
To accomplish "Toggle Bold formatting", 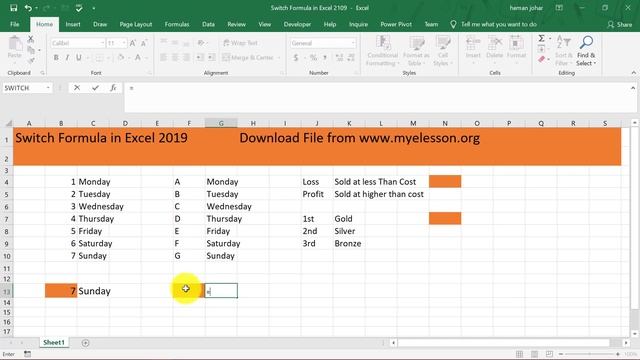I will tap(56, 58).
